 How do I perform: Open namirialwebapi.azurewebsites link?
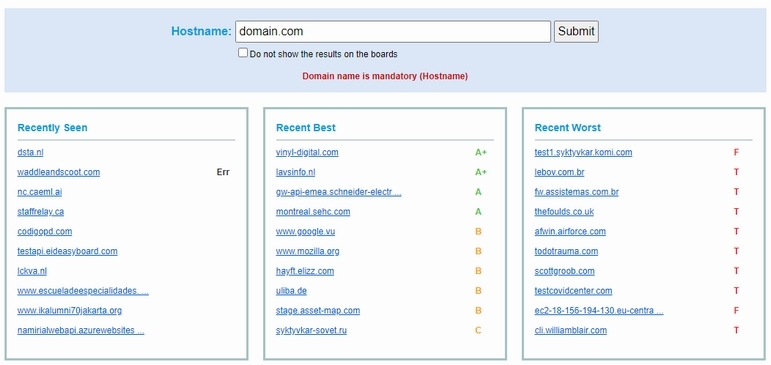(81, 330)
